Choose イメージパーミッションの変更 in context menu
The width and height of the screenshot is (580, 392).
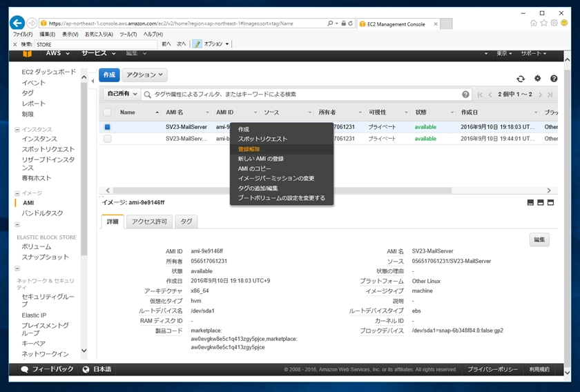(282, 178)
